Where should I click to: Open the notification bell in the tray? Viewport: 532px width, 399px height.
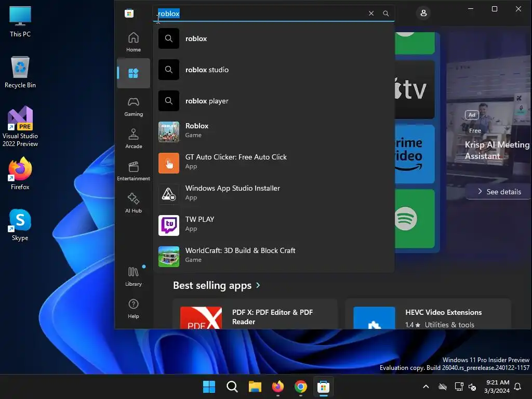coord(518,387)
